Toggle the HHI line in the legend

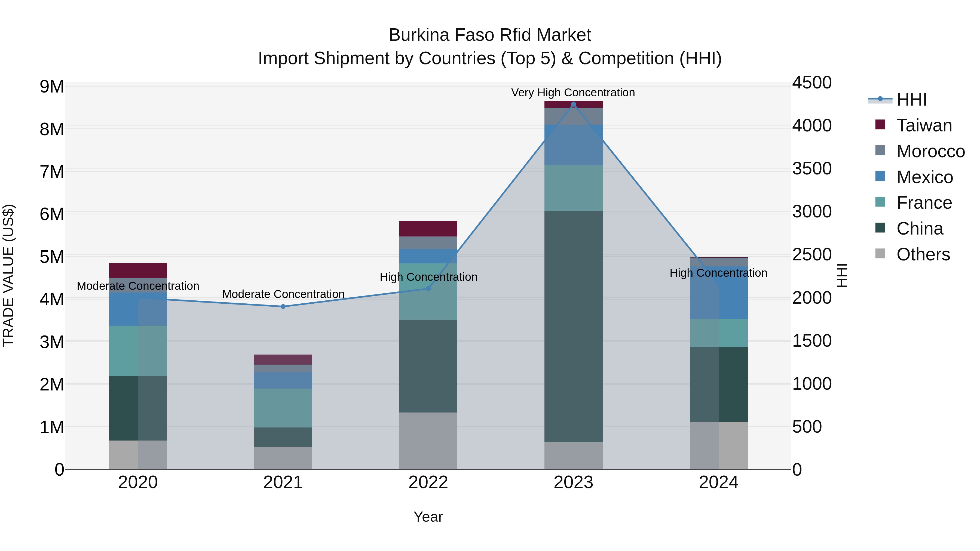(x=897, y=100)
